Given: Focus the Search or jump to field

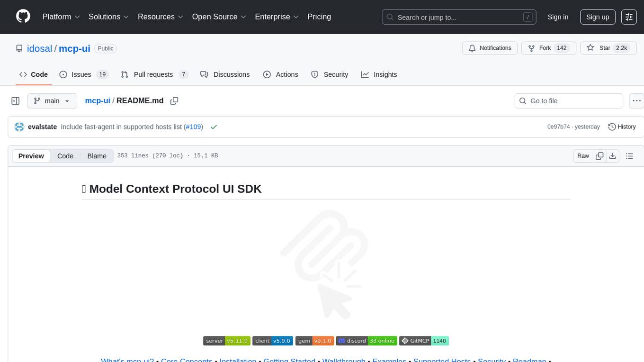Looking at the screenshot, I should coord(459,17).
